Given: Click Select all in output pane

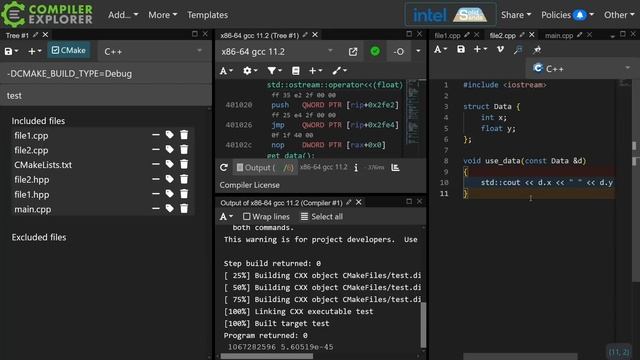Looking at the screenshot, I should pos(322,216).
